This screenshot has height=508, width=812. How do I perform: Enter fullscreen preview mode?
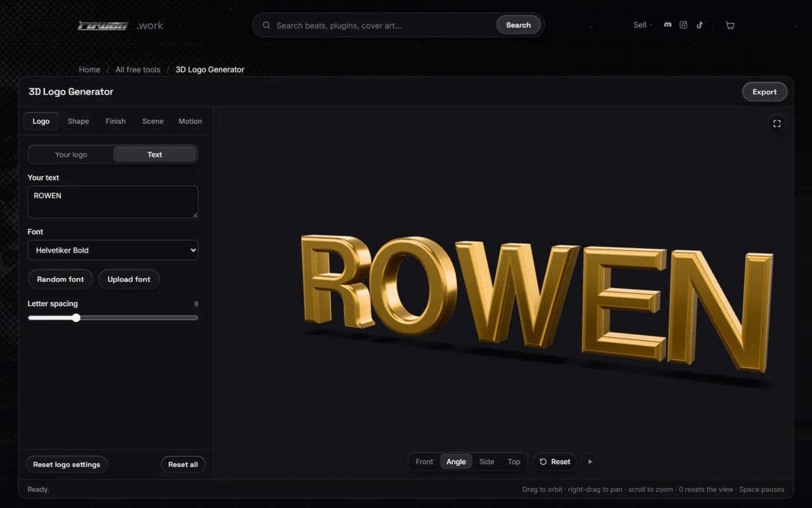[x=776, y=123]
